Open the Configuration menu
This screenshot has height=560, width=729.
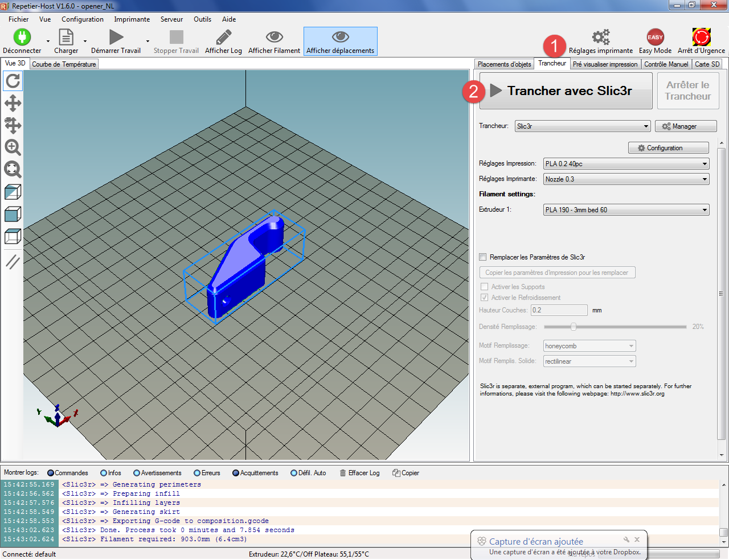point(83,19)
